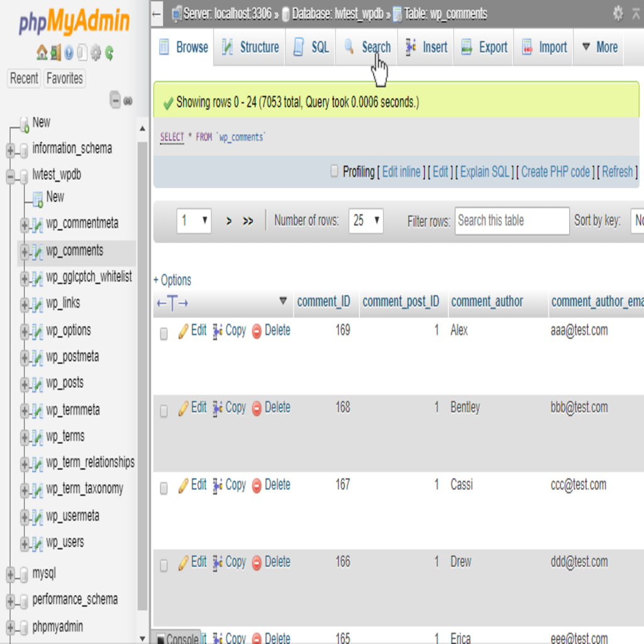The height and width of the screenshot is (644, 644).
Task: Switch to the Structure tab
Action: point(250,47)
